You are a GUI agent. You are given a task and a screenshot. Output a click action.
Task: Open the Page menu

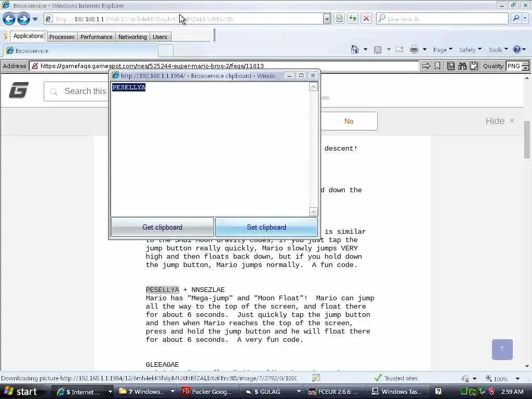[x=443, y=50]
